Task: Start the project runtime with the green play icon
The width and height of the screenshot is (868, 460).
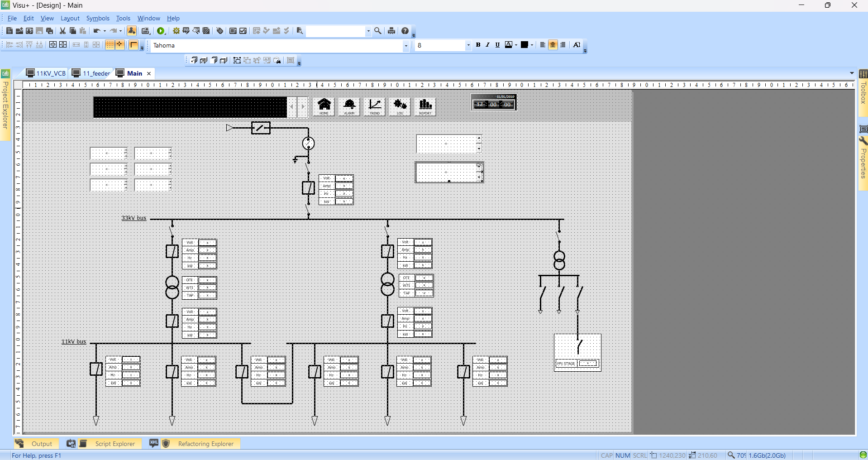Action: click(x=162, y=31)
